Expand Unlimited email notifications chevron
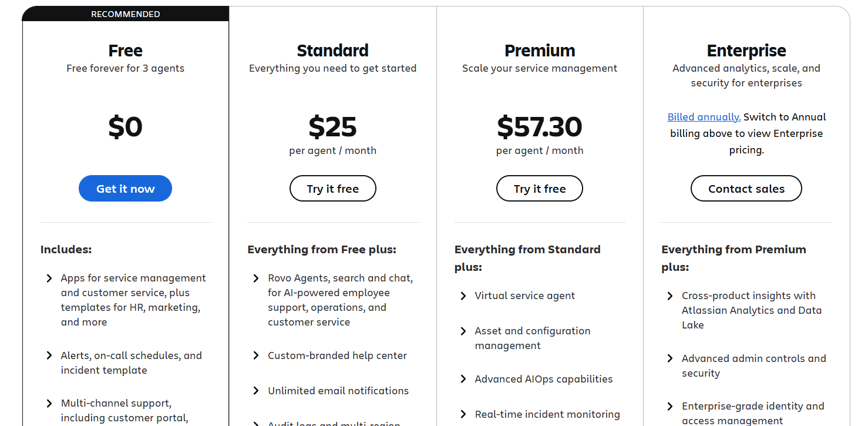The width and height of the screenshot is (868, 426). tap(256, 391)
